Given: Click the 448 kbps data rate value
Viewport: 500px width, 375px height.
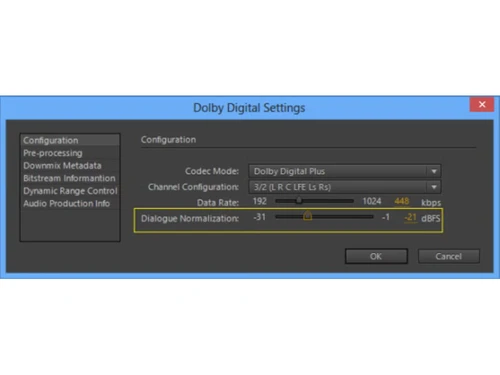Looking at the screenshot, I should tap(402, 201).
